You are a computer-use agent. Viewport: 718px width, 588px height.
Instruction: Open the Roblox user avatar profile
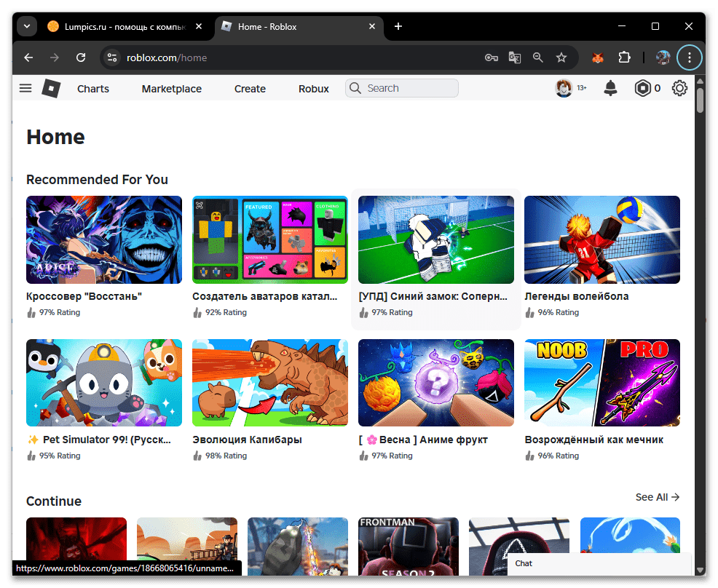(x=564, y=88)
